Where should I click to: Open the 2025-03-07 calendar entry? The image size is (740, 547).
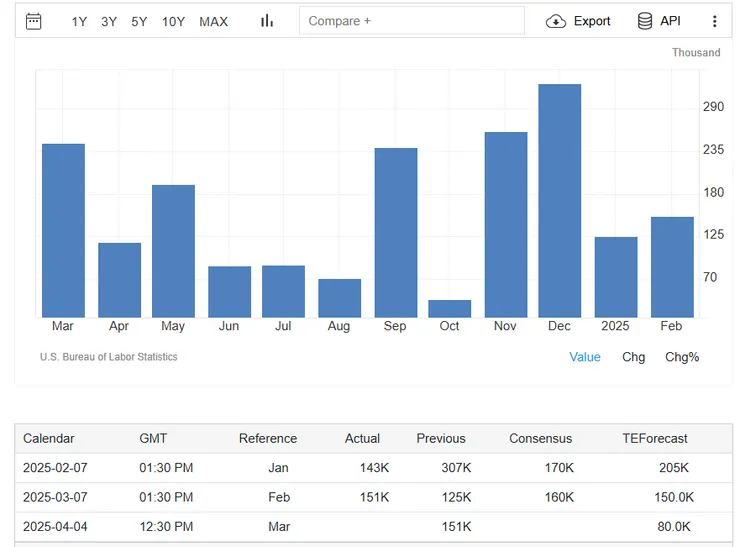tap(54, 497)
